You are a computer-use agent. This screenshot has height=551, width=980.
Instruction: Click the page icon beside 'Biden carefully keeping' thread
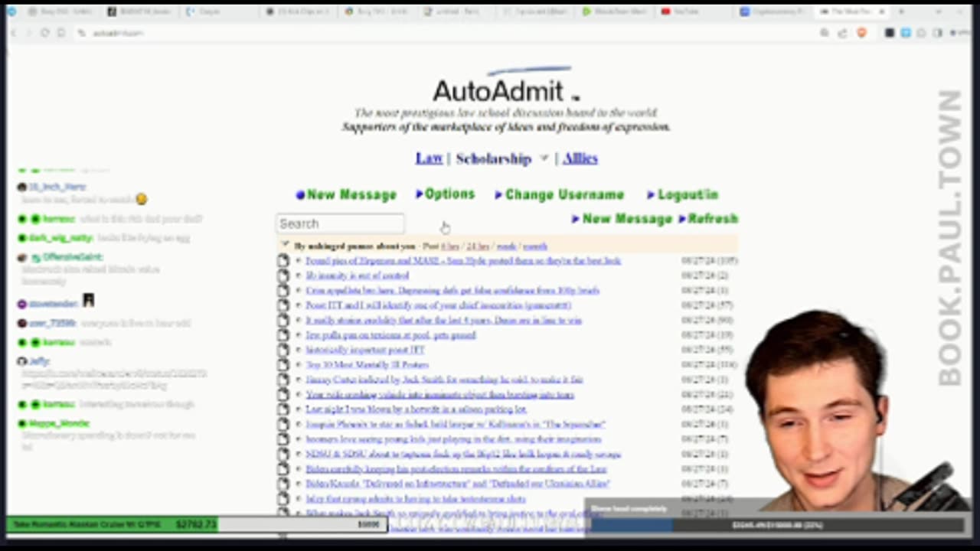click(x=283, y=469)
